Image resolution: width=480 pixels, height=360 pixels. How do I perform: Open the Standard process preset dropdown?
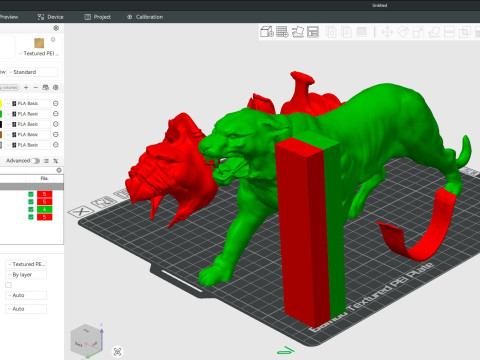click(x=32, y=72)
